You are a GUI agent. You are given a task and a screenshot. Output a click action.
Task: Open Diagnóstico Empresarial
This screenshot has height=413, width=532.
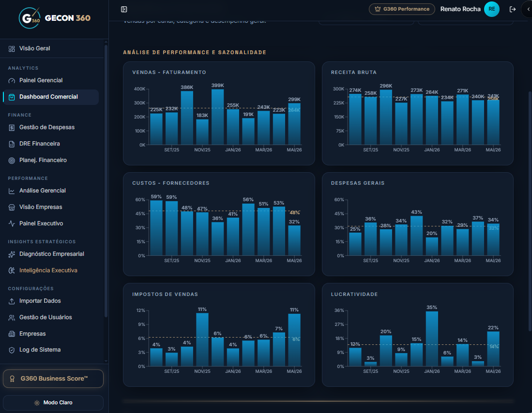pyautogui.click(x=51, y=254)
